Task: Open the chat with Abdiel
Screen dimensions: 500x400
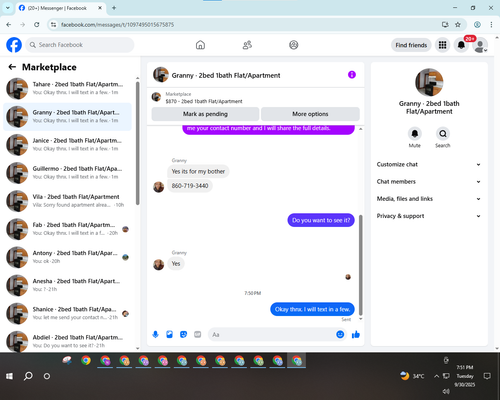Action: coord(67,341)
